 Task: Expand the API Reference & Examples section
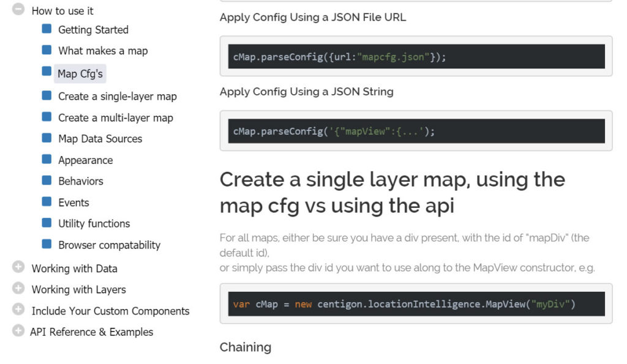point(18,332)
